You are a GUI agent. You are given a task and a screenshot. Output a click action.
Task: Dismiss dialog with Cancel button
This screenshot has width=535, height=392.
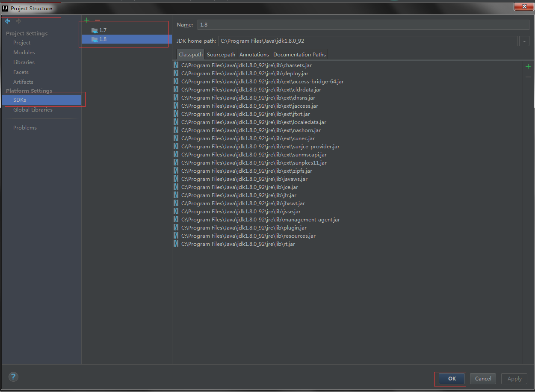click(x=483, y=379)
